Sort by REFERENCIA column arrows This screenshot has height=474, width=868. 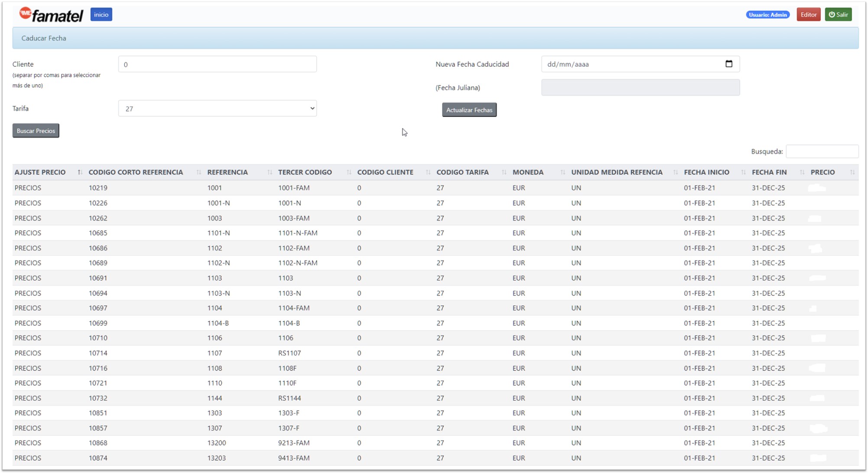pyautogui.click(x=270, y=172)
